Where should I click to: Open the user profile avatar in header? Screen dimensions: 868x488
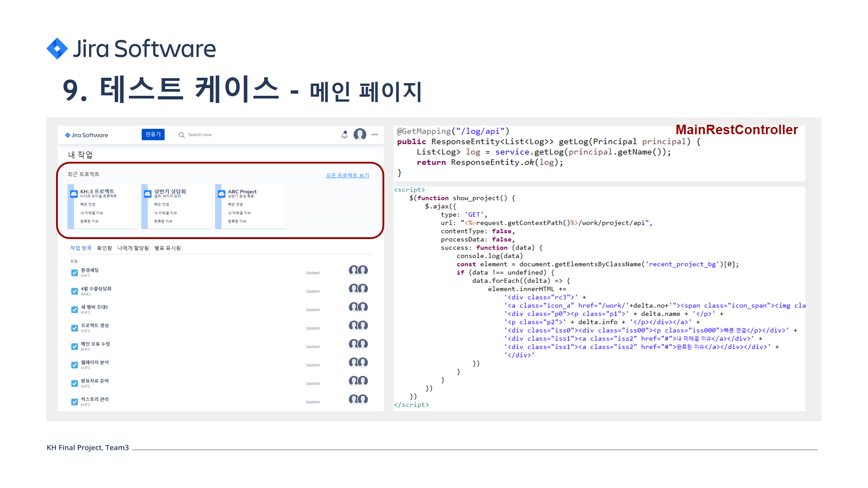(x=360, y=134)
